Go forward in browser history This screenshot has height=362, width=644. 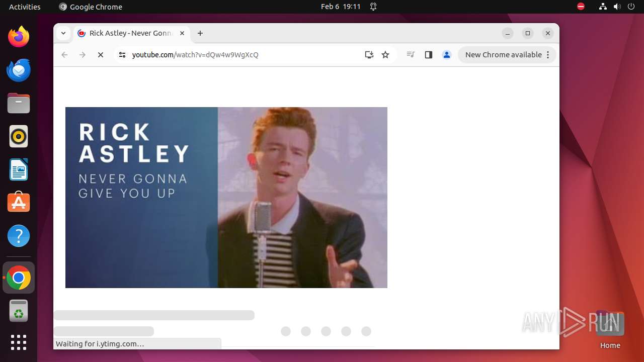(x=83, y=55)
